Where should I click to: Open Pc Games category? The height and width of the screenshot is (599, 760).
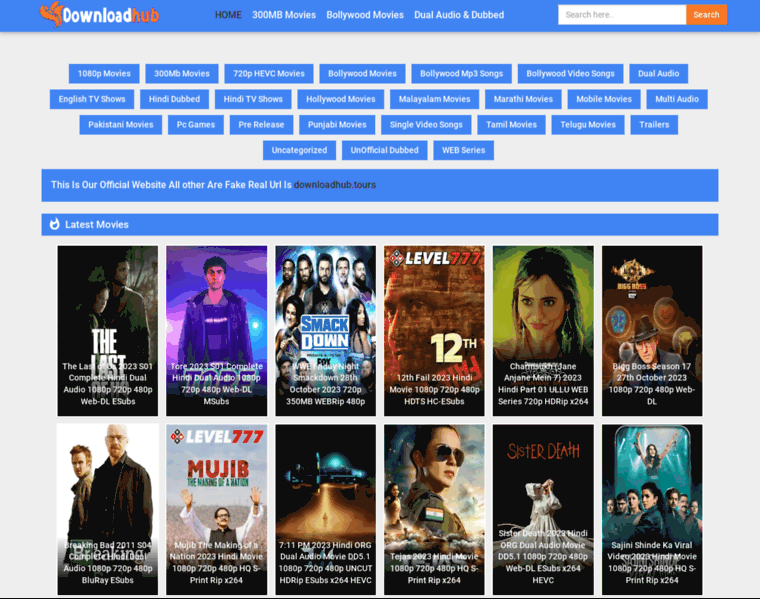[196, 125]
